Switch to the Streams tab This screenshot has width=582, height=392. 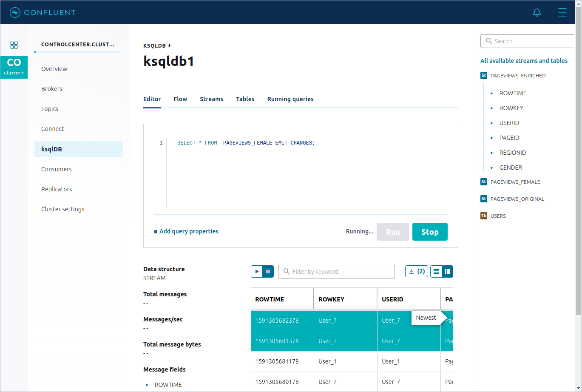click(x=211, y=99)
